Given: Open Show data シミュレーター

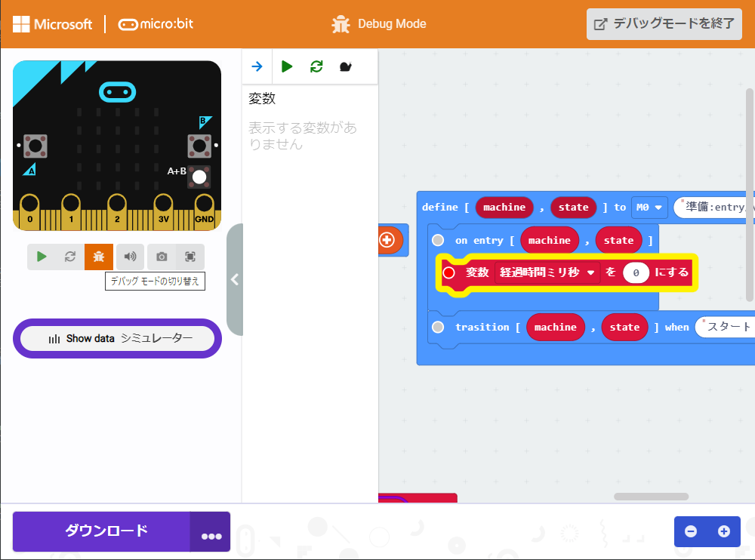Looking at the screenshot, I should coord(118,339).
